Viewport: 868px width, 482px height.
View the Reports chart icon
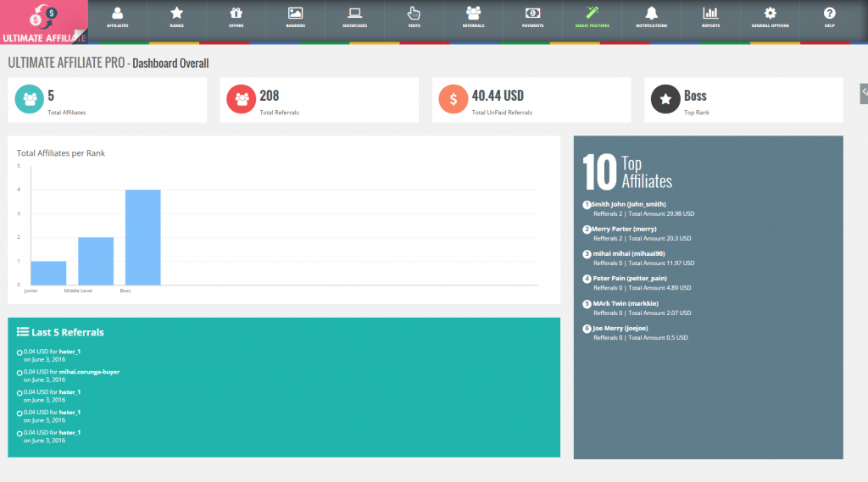click(x=710, y=14)
